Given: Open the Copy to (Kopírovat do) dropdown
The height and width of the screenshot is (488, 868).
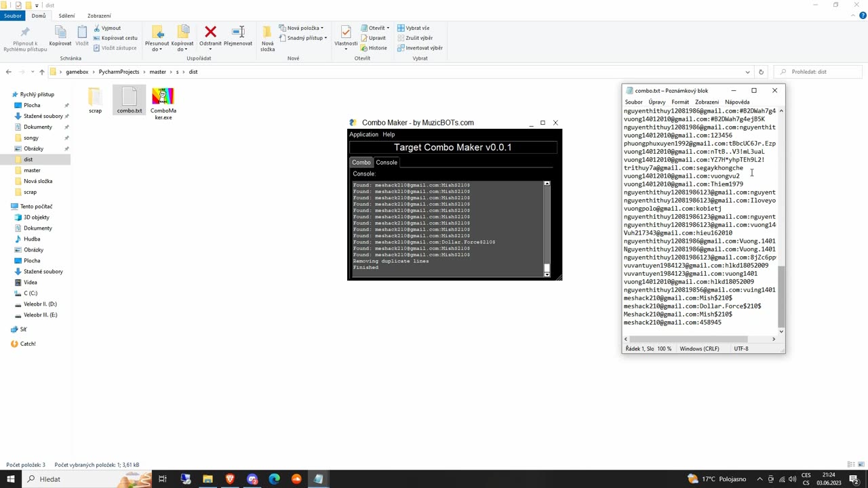Looking at the screenshot, I should point(182,39).
